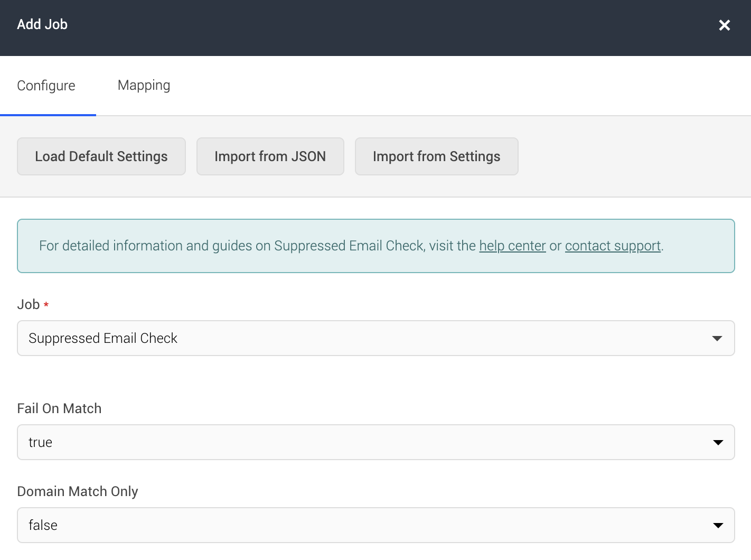Click the Add Job dialog title
This screenshot has height=560, width=751.
[42, 24]
